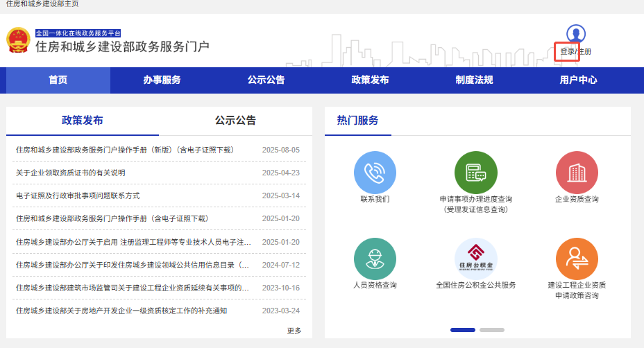This screenshot has width=644, height=348.
Task: Go to 用户中心 in navigation bar
Action: (x=578, y=80)
